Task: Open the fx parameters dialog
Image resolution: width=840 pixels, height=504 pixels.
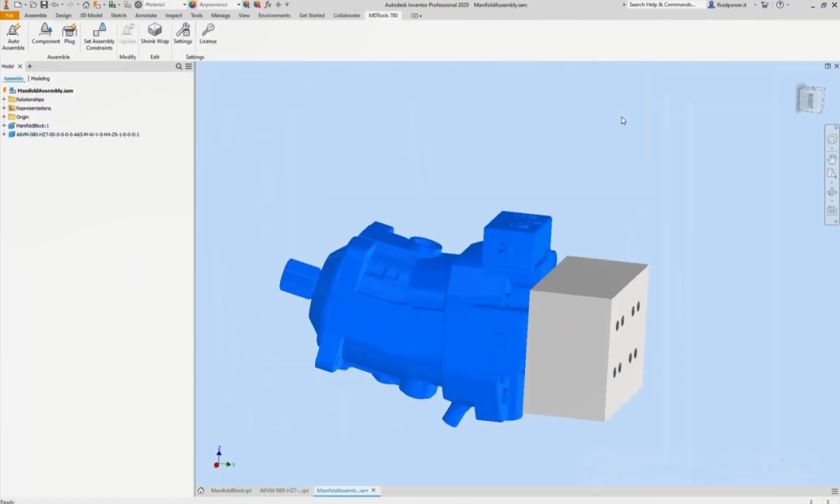Action: coord(268,5)
